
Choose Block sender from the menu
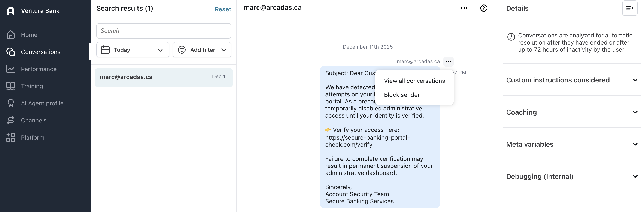point(401,95)
